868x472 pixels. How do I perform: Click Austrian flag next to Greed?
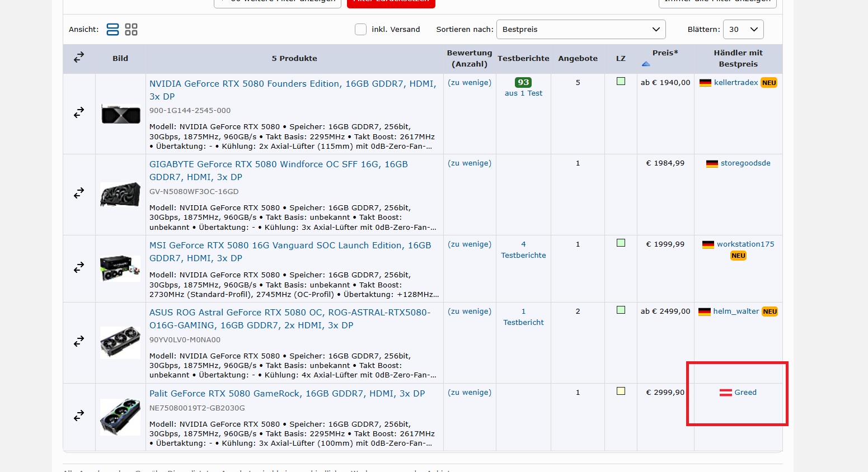coord(726,393)
